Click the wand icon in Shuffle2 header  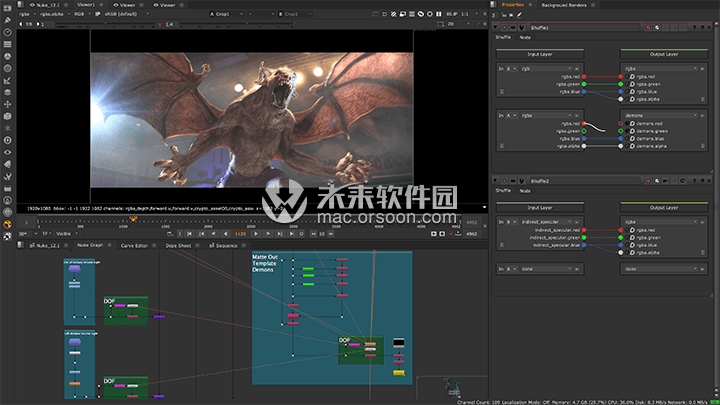coord(521,181)
